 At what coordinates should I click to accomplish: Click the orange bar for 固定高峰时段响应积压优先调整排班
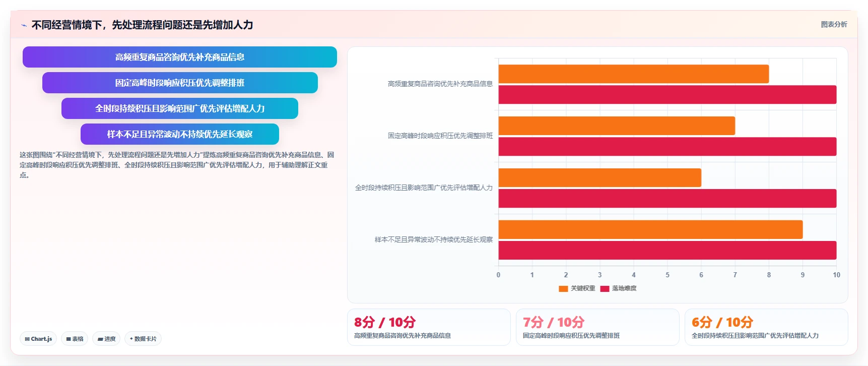617,126
